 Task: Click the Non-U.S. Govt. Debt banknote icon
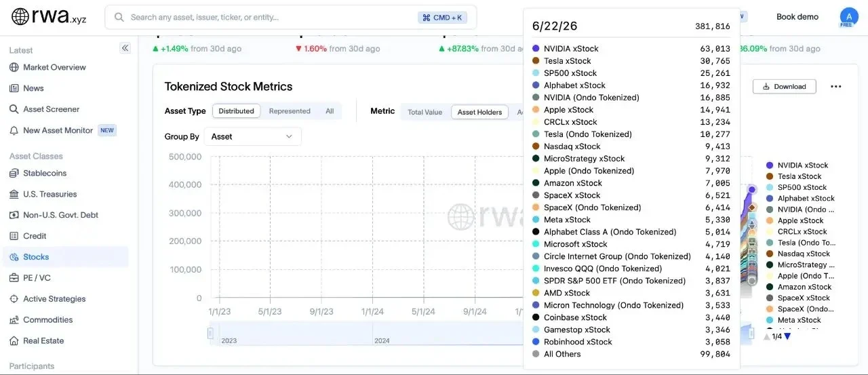[14, 215]
